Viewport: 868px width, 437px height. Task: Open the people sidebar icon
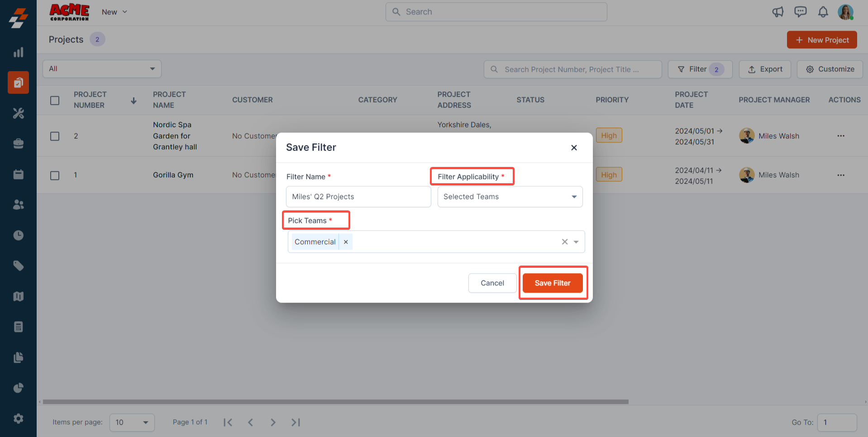(18, 204)
